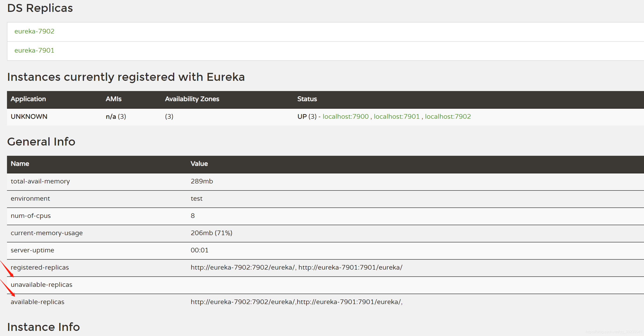
Task: Click the AMIs column header
Action: pos(113,99)
